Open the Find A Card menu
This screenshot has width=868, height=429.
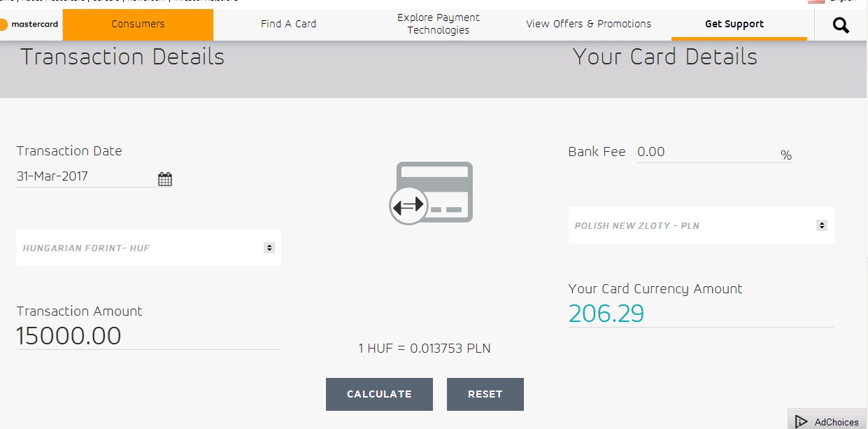click(289, 24)
